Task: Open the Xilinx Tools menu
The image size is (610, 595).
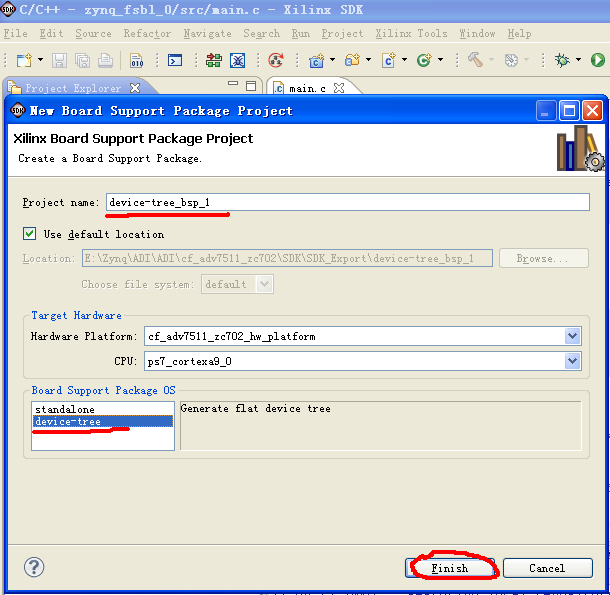Action: [x=411, y=33]
